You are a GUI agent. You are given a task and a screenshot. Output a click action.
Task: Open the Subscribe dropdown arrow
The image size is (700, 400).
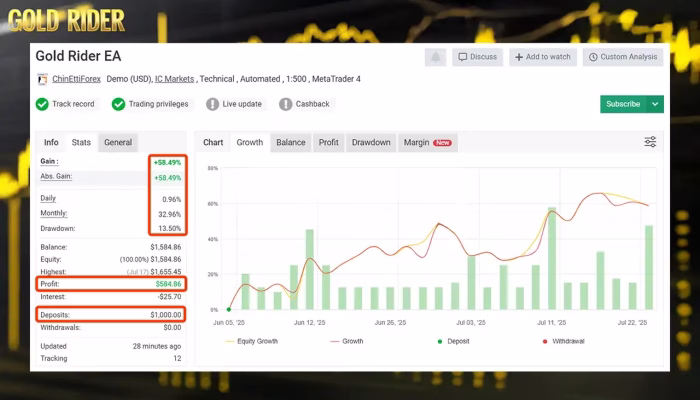tap(655, 104)
